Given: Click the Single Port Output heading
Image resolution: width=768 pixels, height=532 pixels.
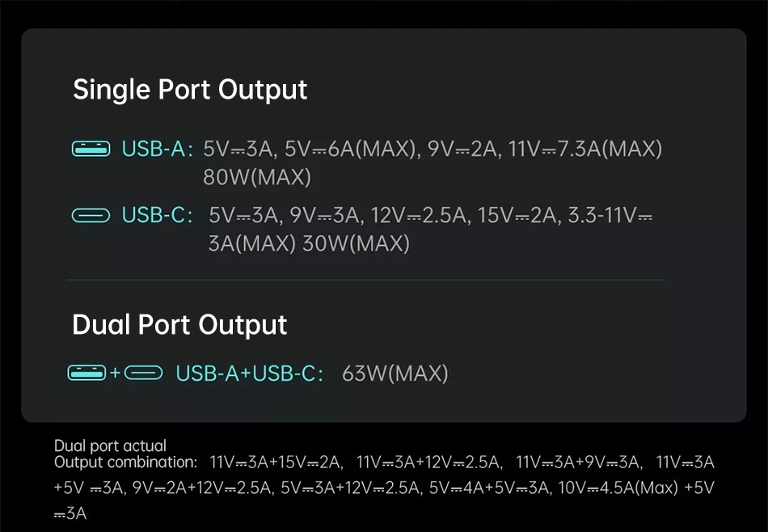Looking at the screenshot, I should pos(190,90).
